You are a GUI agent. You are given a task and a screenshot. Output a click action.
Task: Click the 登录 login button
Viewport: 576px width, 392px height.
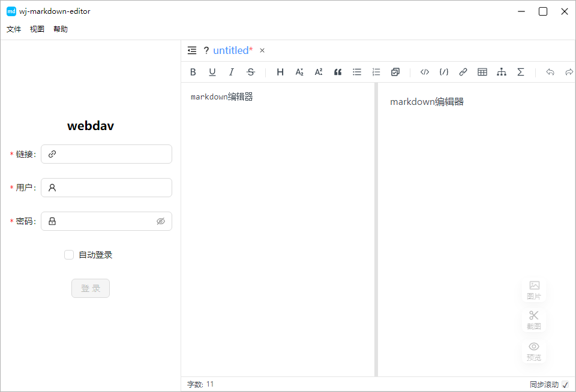coord(90,288)
